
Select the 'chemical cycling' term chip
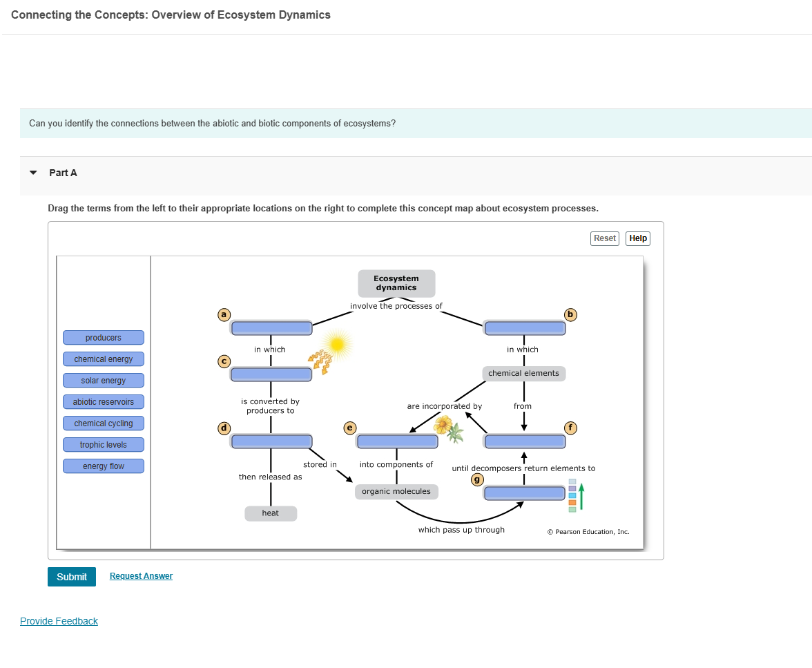point(103,423)
